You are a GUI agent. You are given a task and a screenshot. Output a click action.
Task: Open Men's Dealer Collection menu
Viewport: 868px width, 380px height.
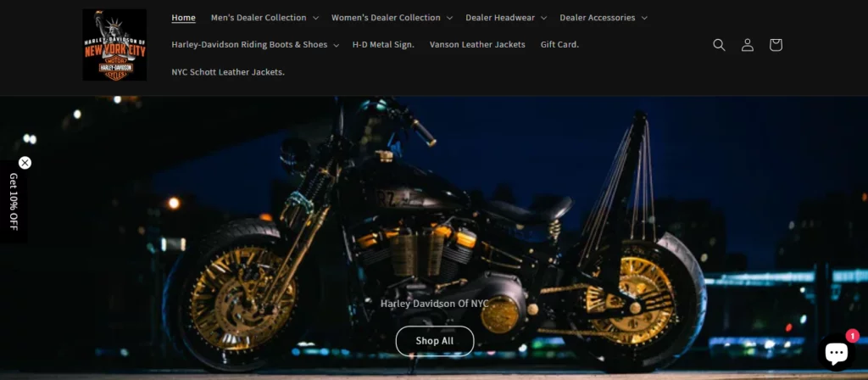click(x=259, y=18)
